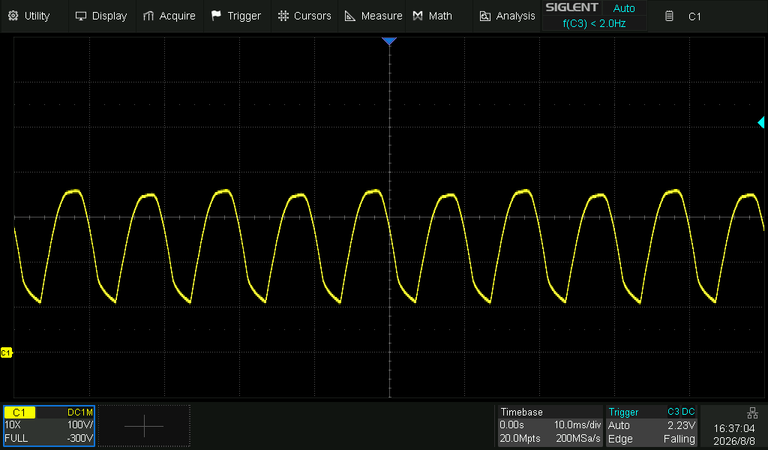The image size is (768, 450).
Task: Click the Falling slope label
Action: point(679,438)
